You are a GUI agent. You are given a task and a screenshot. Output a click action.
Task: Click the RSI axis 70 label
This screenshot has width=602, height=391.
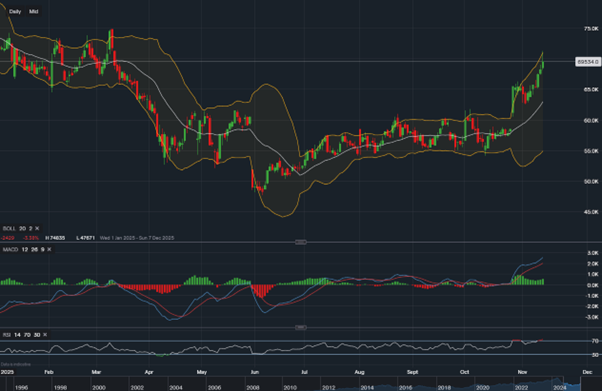click(x=595, y=341)
